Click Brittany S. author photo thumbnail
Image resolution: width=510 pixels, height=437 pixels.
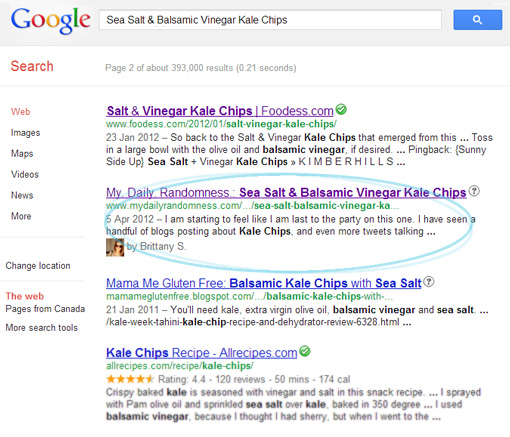115,247
